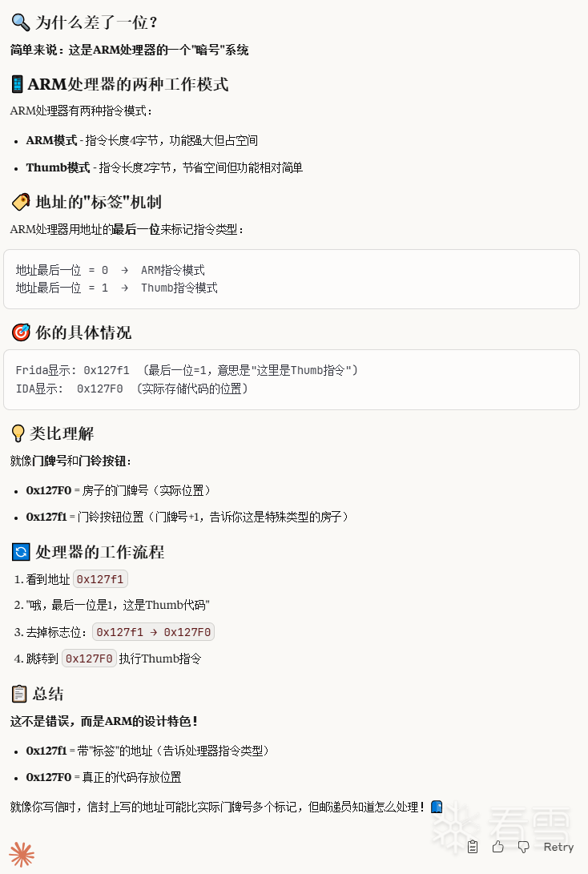Click the code block line starting with Frida显示

pyautogui.click(x=187, y=370)
